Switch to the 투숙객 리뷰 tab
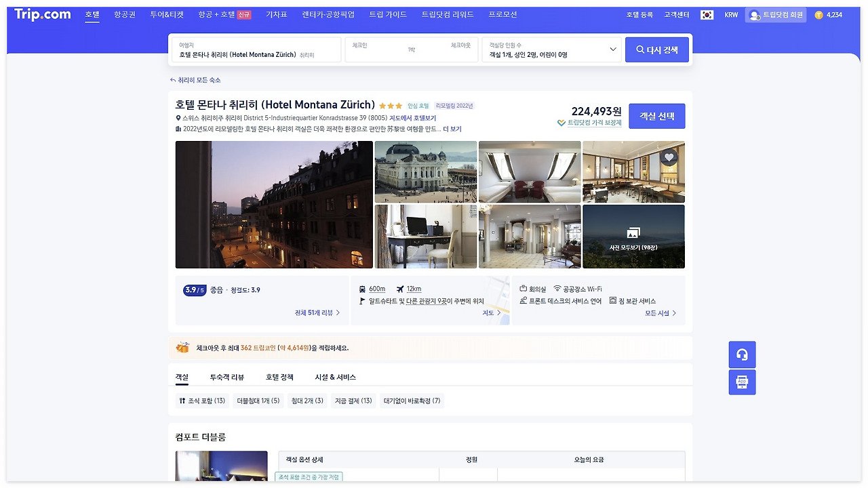This screenshot has height=488, width=868. click(x=227, y=377)
